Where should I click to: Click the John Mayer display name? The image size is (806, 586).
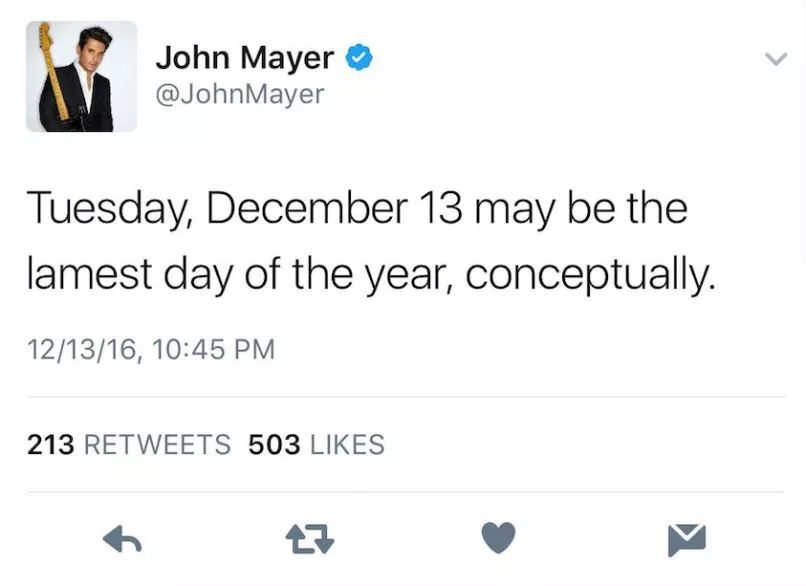(245, 58)
